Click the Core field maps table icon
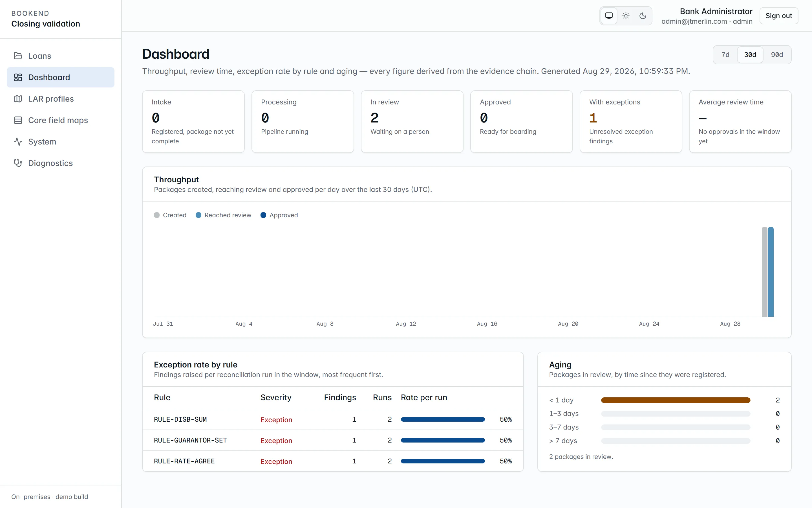Screen dimensions: 812x508 click(x=18, y=120)
